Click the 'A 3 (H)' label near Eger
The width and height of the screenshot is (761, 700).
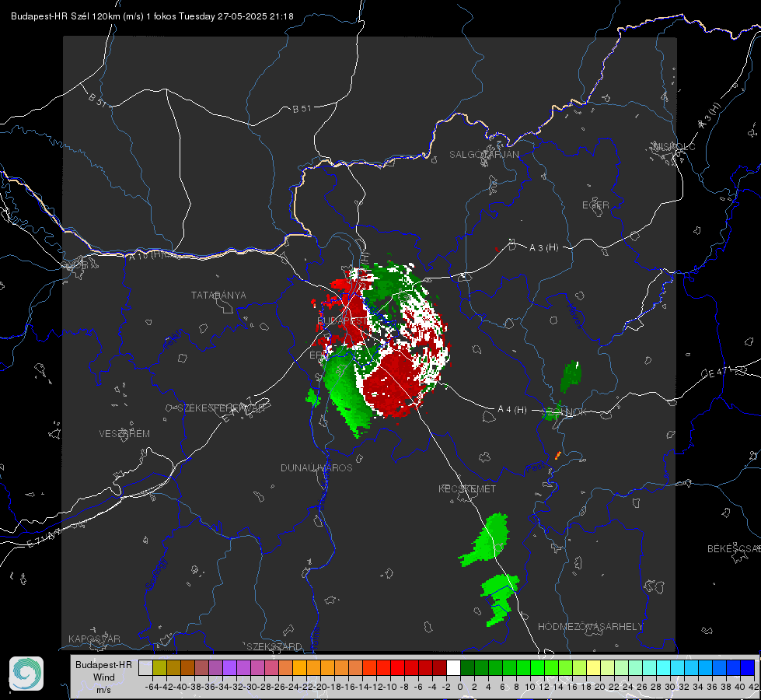[x=543, y=247]
